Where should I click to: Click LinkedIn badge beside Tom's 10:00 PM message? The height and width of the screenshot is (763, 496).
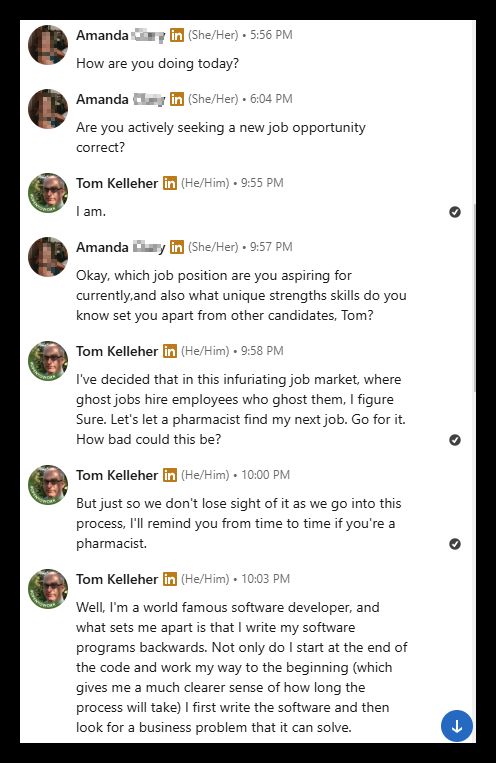pos(169,475)
